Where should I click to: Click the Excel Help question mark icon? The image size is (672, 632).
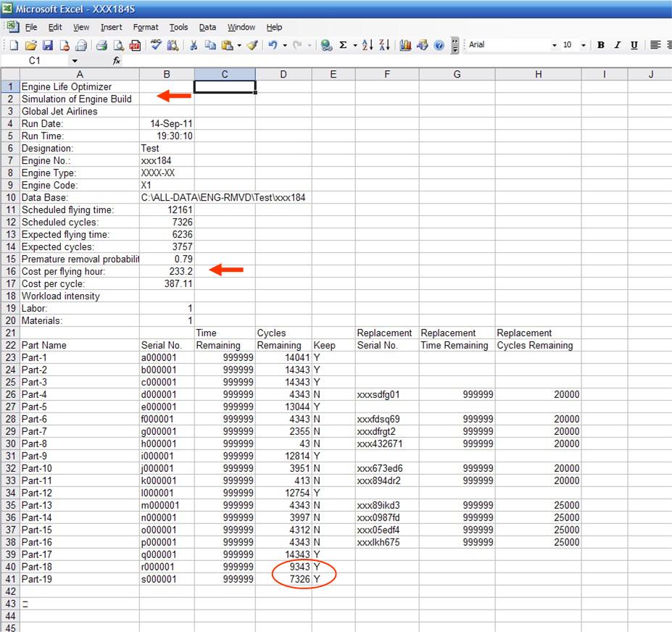(439, 45)
